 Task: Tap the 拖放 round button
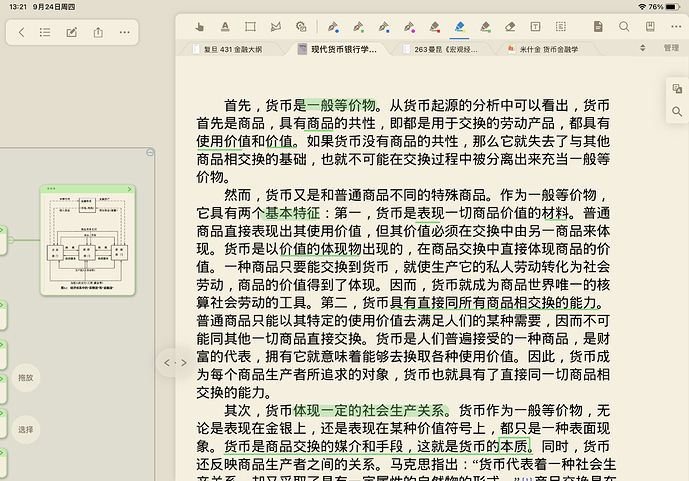point(26,378)
